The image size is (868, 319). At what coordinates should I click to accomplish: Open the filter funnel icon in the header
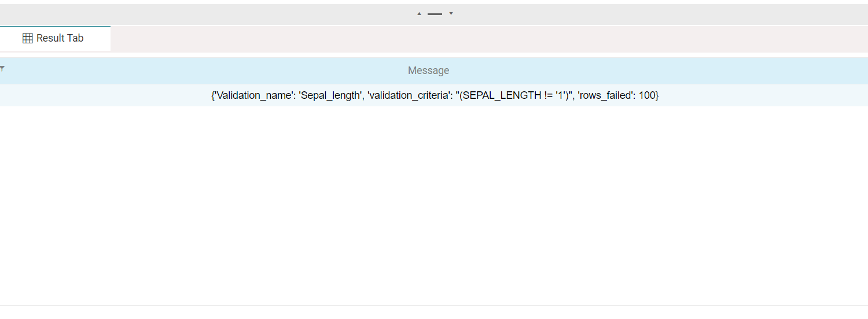point(2,68)
